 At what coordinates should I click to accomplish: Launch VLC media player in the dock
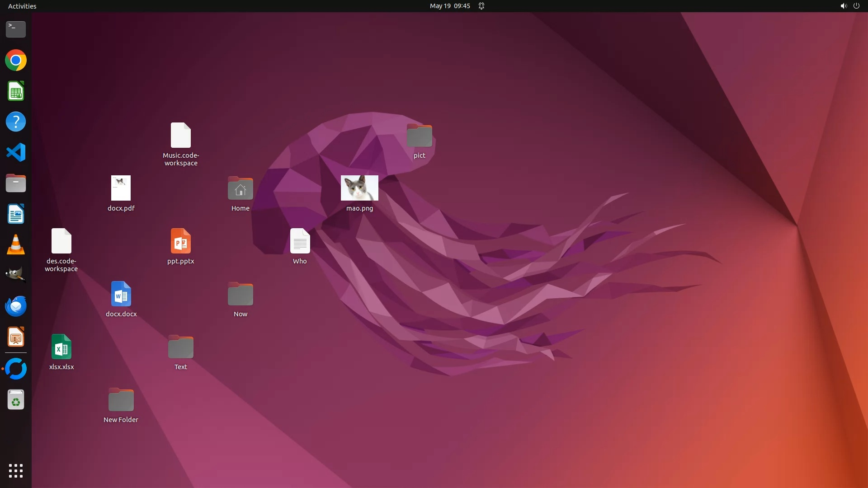click(16, 245)
